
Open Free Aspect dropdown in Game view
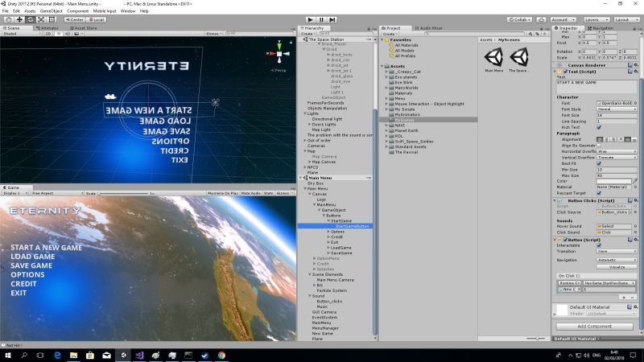click(57, 193)
